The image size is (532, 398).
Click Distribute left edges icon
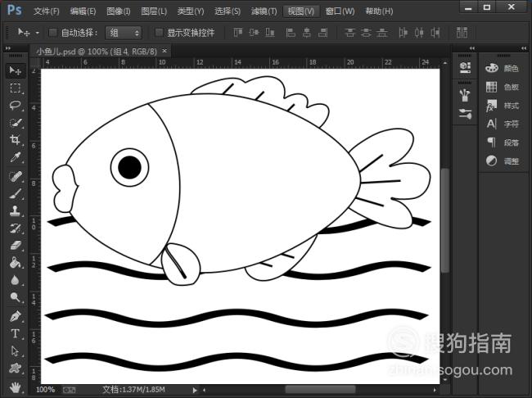(403, 33)
